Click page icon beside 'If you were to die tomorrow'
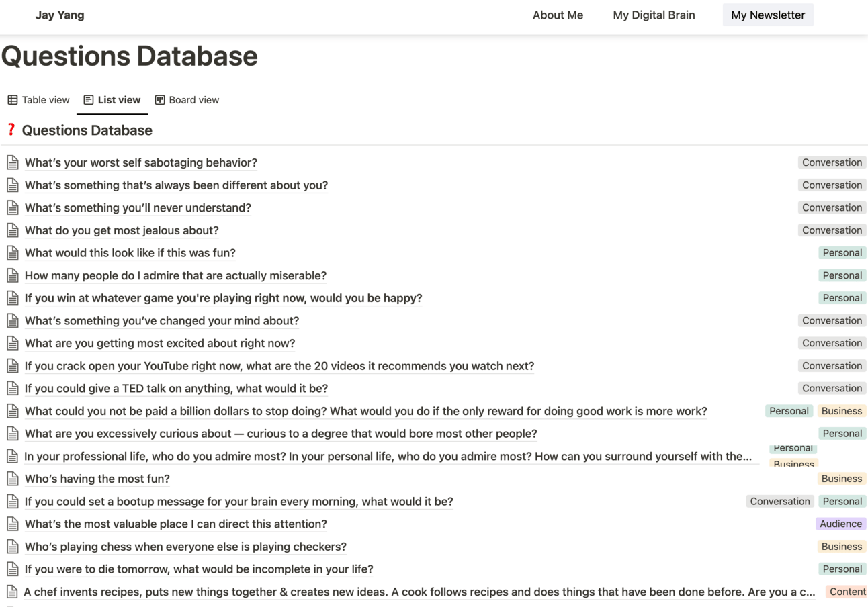Image resolution: width=868 pixels, height=607 pixels. click(13, 569)
